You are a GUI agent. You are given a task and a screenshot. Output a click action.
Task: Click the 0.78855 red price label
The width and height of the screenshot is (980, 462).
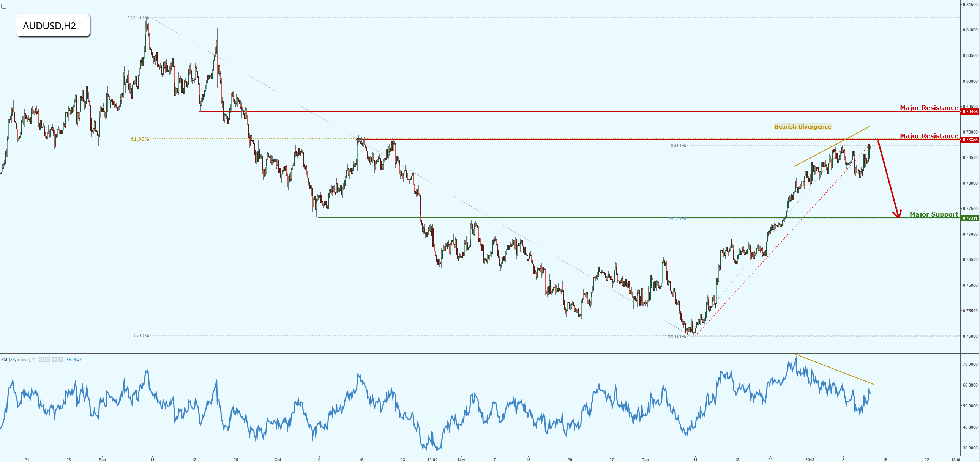[x=970, y=140]
